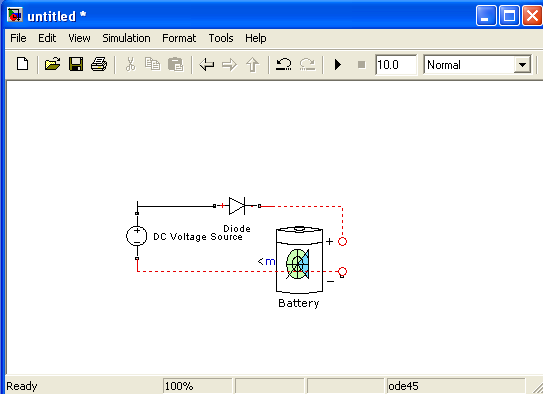Undo the last action with the undo icon
This screenshot has width=543, height=394.
pos(283,64)
